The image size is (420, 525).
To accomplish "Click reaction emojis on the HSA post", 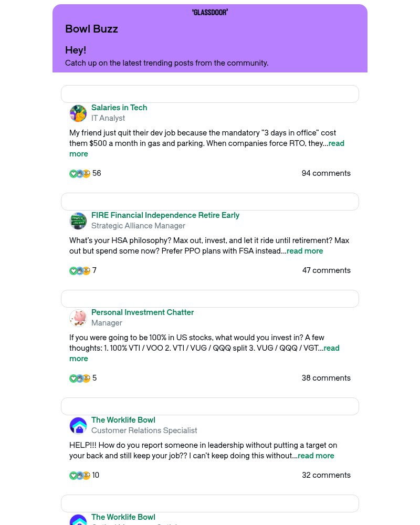I will point(80,271).
